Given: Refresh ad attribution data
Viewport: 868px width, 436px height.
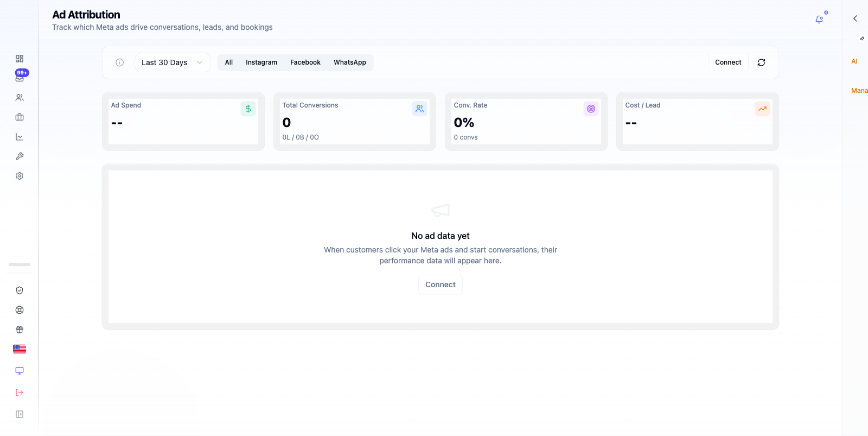Looking at the screenshot, I should (761, 62).
